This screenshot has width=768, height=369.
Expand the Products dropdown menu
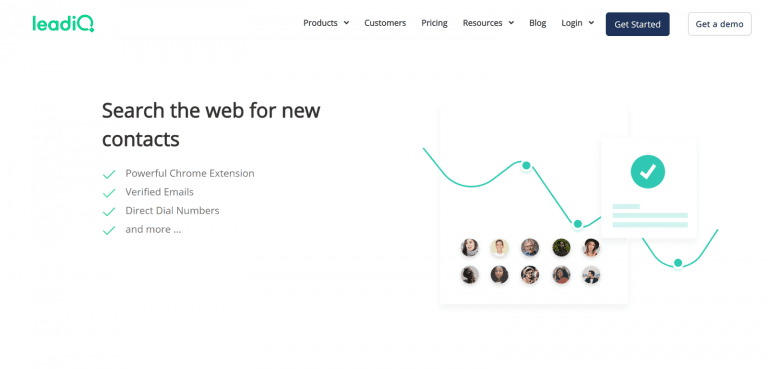point(326,23)
